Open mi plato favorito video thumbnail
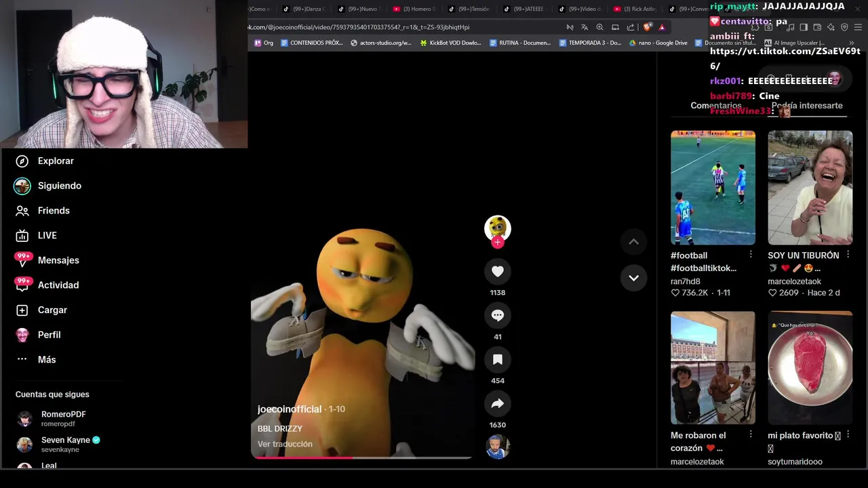This screenshot has width=868, height=488. click(x=810, y=368)
